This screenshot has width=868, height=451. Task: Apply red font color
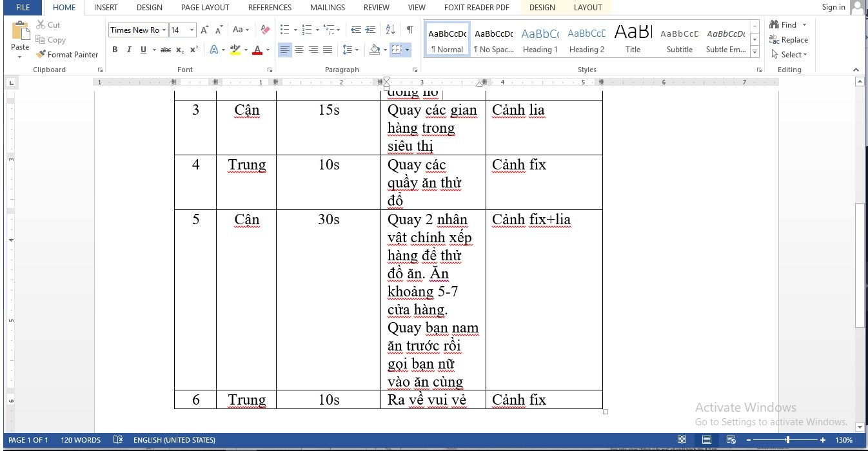point(257,50)
